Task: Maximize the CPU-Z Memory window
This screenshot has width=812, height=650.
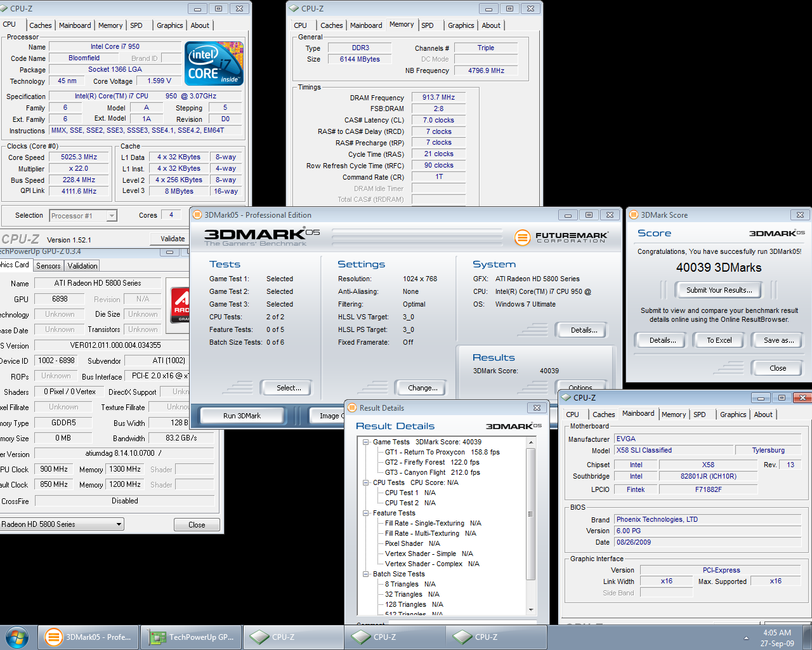Action: click(509, 9)
